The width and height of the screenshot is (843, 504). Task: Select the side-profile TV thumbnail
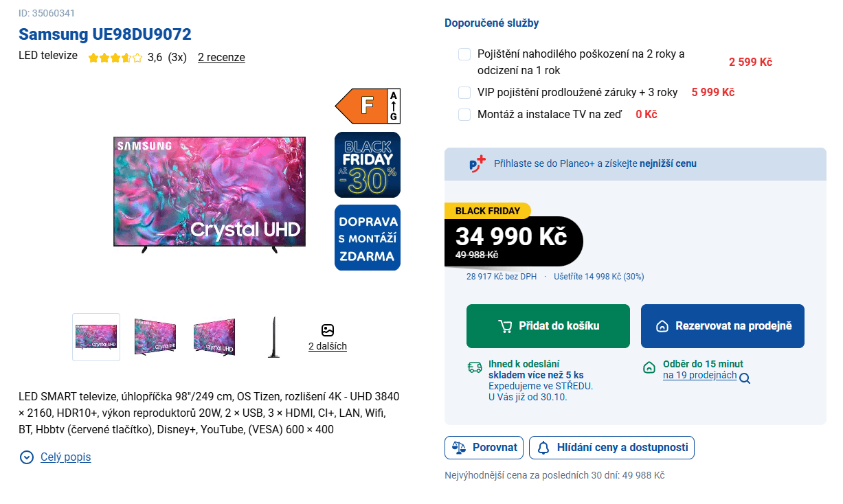[x=273, y=337]
